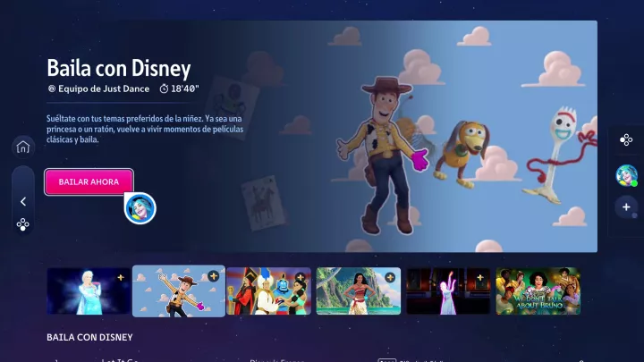Select the Elsa Frozen song thumbnail

[89, 291]
